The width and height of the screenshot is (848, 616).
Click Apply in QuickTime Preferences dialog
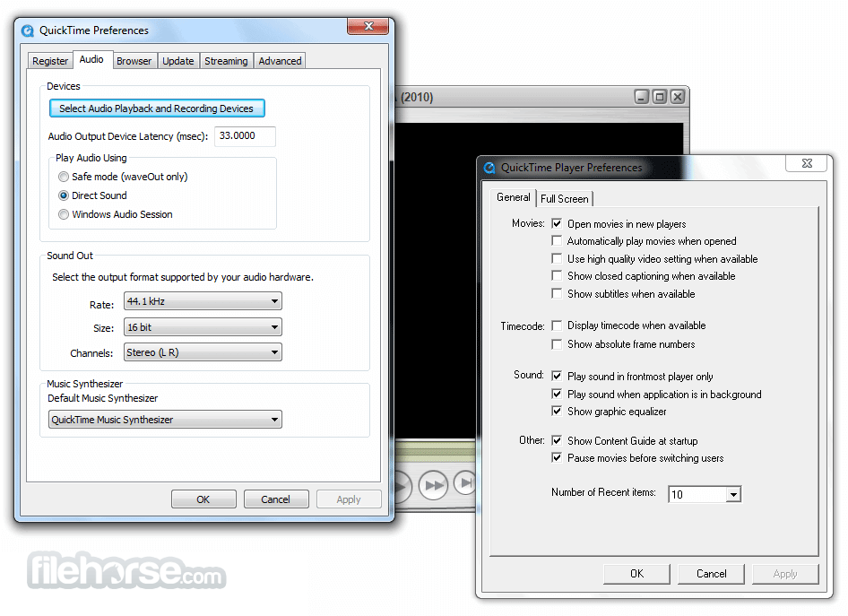click(349, 499)
